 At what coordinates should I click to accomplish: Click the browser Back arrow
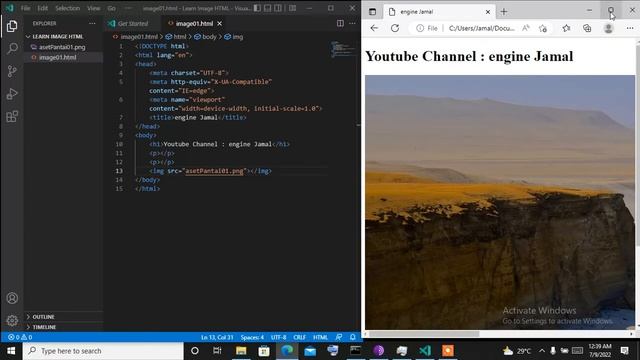(x=374, y=28)
